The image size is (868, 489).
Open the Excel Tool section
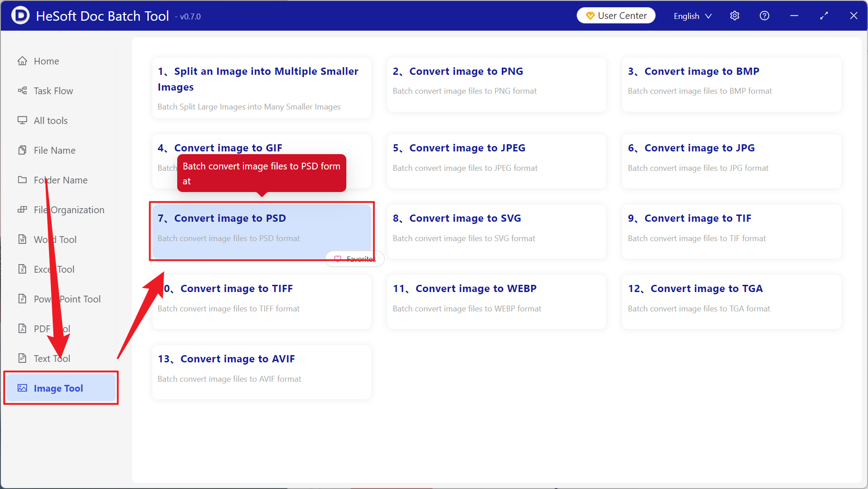pos(60,269)
